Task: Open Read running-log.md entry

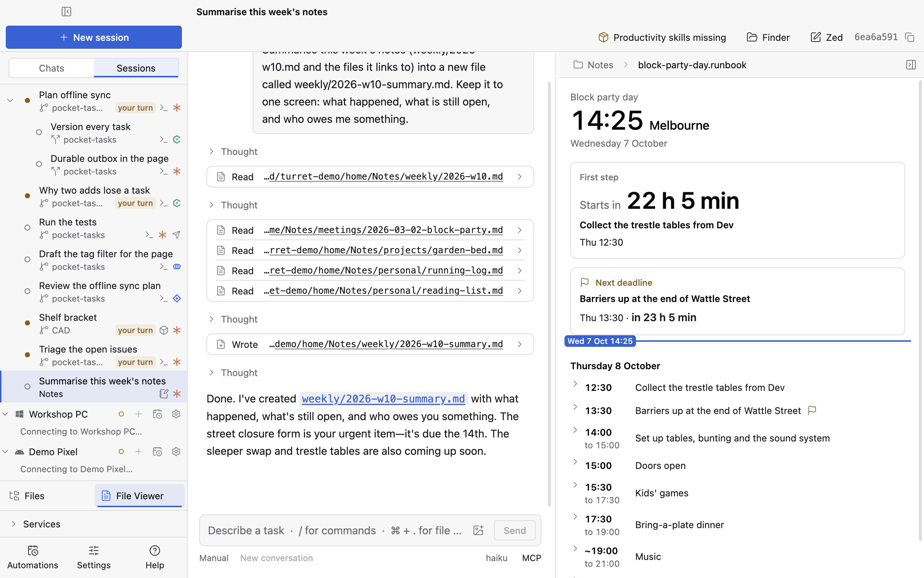Action: pos(370,271)
